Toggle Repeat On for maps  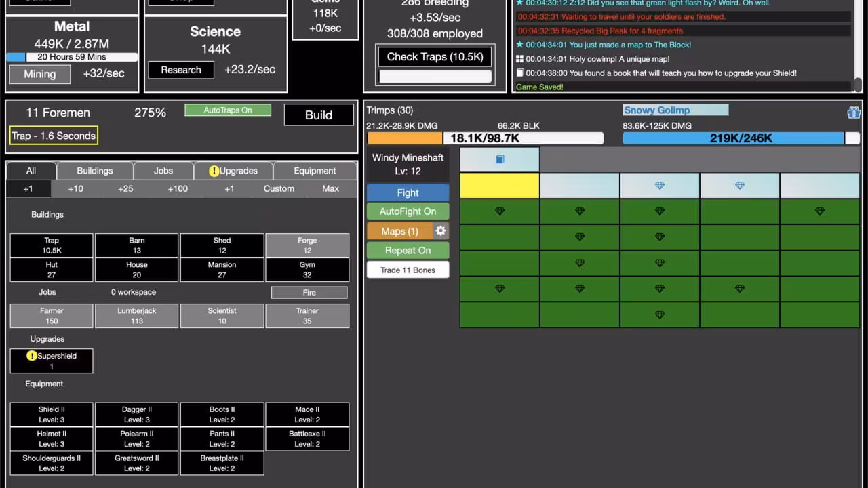(408, 250)
